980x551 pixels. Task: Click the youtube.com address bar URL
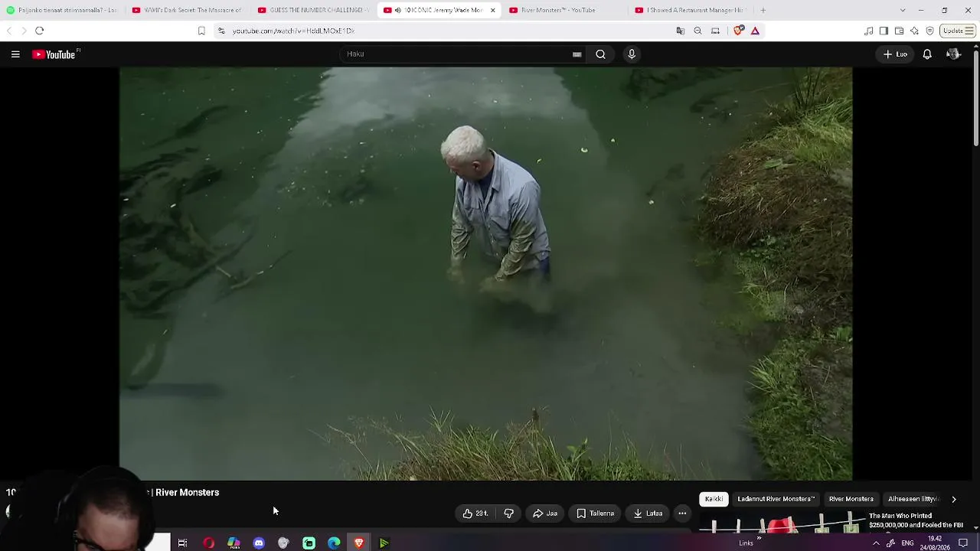pyautogui.click(x=293, y=31)
